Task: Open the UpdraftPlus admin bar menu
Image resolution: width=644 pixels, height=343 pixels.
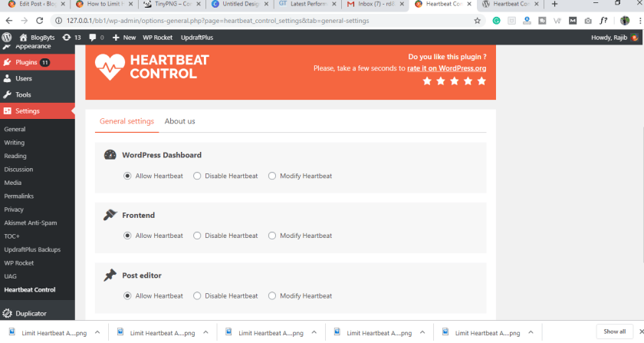Action: pos(197,38)
